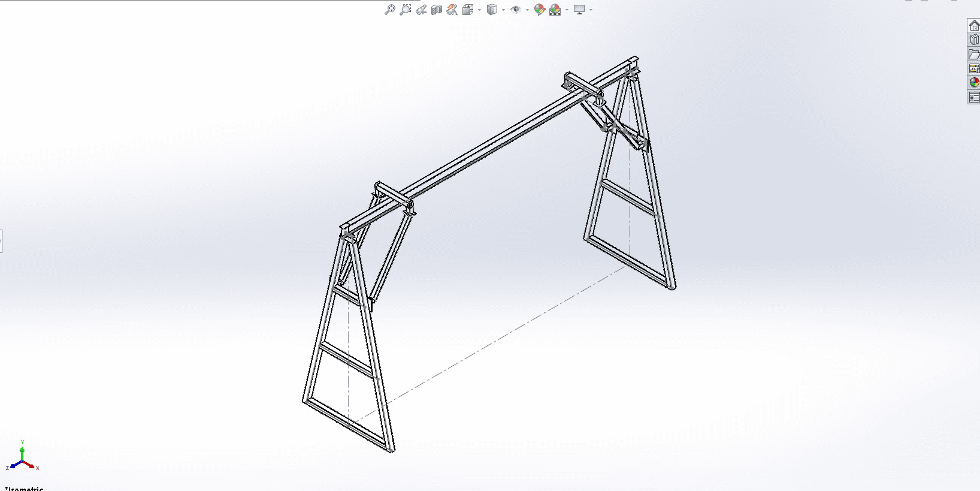980x491 pixels.
Task: Open the Display Style dropdown arrow
Action: pyautogui.click(x=503, y=10)
